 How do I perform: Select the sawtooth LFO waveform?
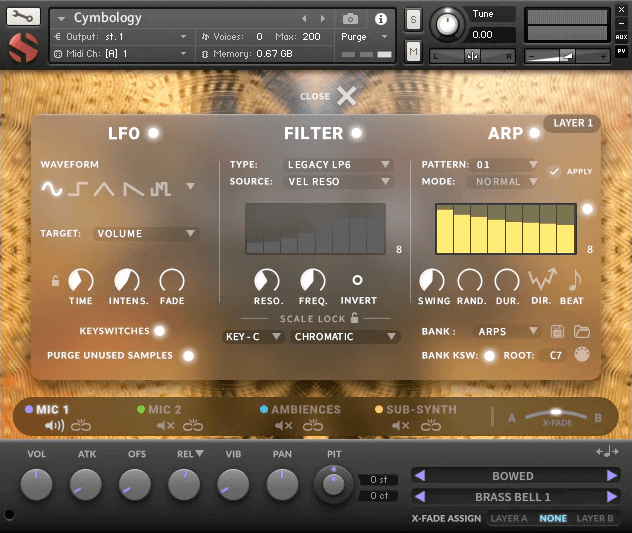point(133,189)
